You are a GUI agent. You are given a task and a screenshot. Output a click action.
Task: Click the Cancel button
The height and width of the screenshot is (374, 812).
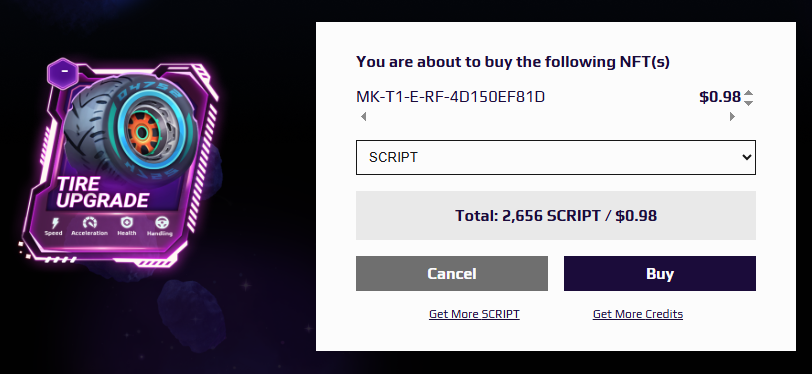click(452, 274)
